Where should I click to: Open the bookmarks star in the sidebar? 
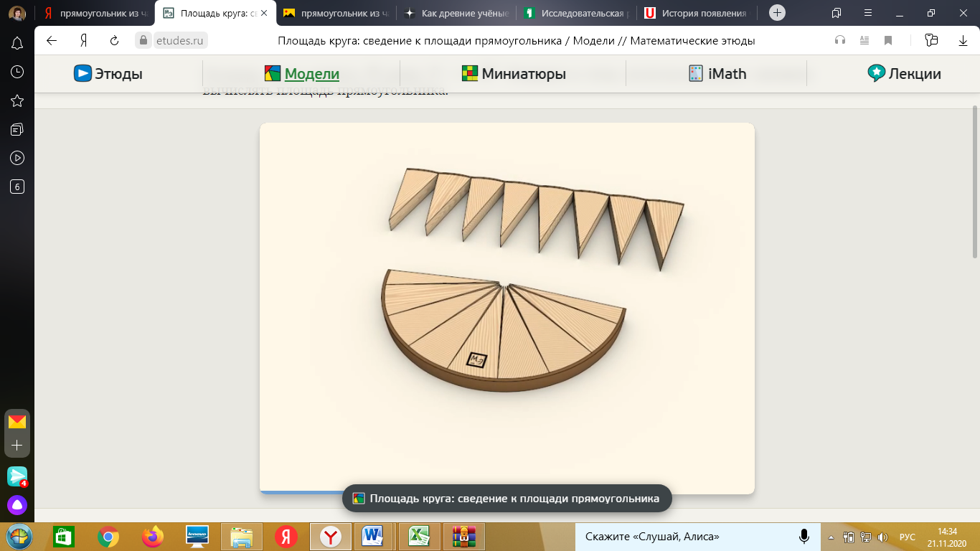coord(17,100)
